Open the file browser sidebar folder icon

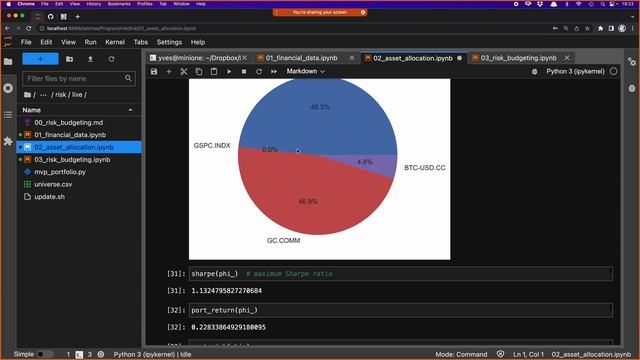point(8,62)
